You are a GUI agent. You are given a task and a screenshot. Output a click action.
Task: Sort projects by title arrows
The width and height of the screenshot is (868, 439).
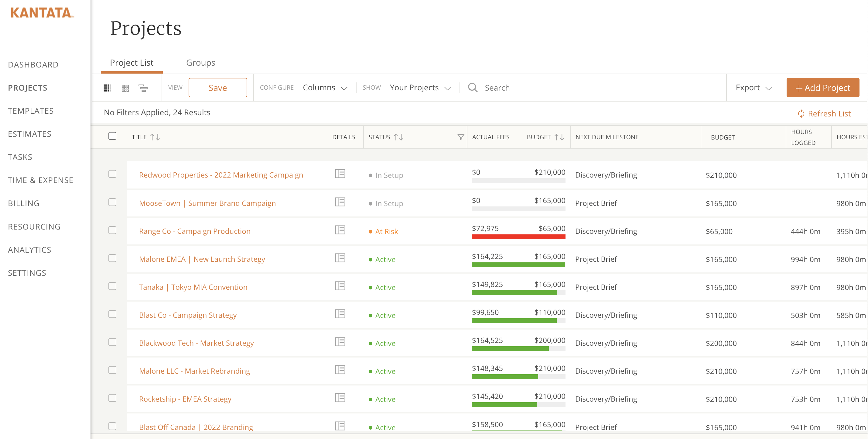[x=155, y=137]
